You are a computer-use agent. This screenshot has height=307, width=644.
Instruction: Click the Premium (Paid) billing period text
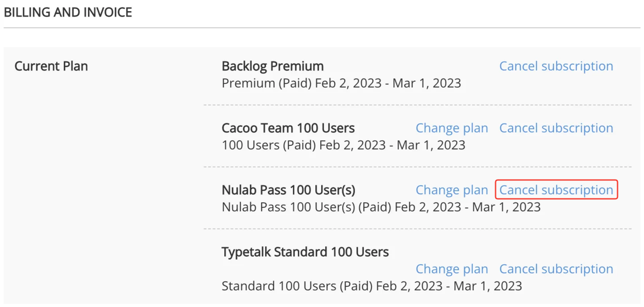[x=341, y=83]
